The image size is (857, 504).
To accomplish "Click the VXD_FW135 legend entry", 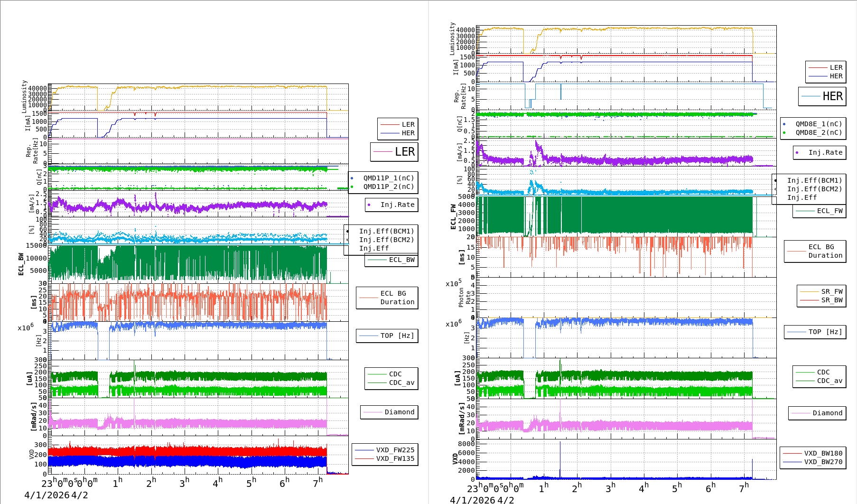I will click(395, 458).
